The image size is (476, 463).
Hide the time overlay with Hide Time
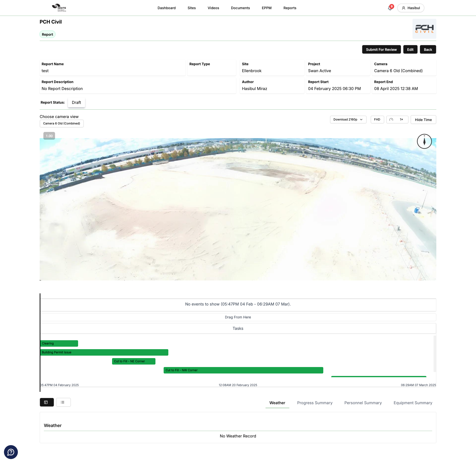pyautogui.click(x=423, y=120)
